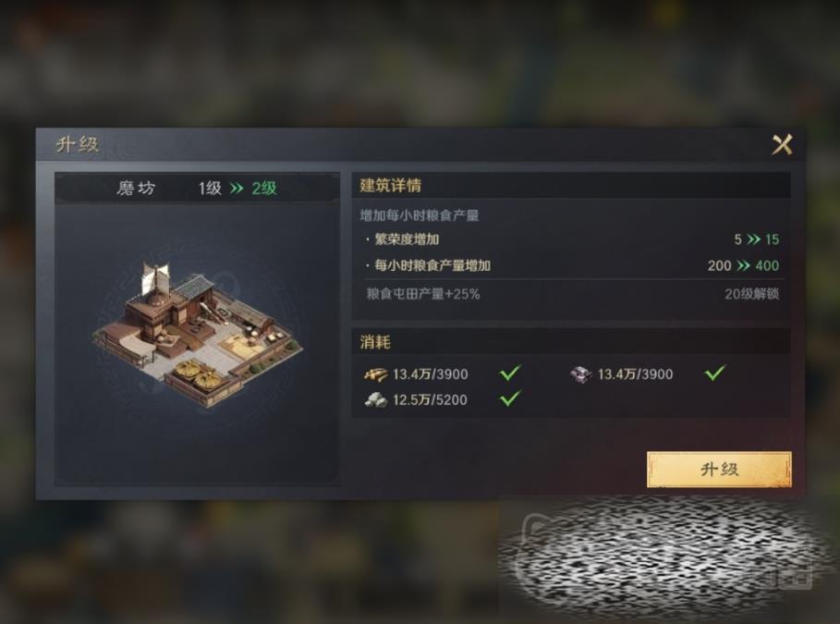Click the green checkmark beside iron cost
Image resolution: width=840 pixels, height=624 pixels.
[x=714, y=372]
